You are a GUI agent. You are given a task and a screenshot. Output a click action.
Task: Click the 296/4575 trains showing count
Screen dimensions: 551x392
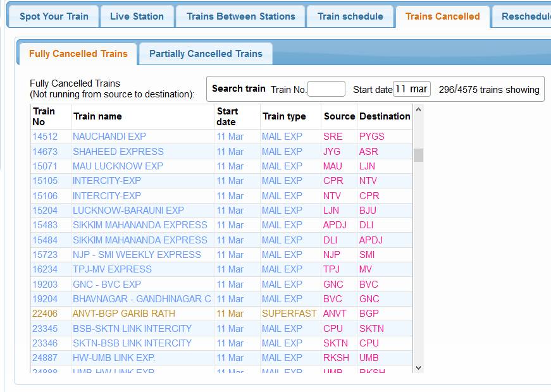489,90
